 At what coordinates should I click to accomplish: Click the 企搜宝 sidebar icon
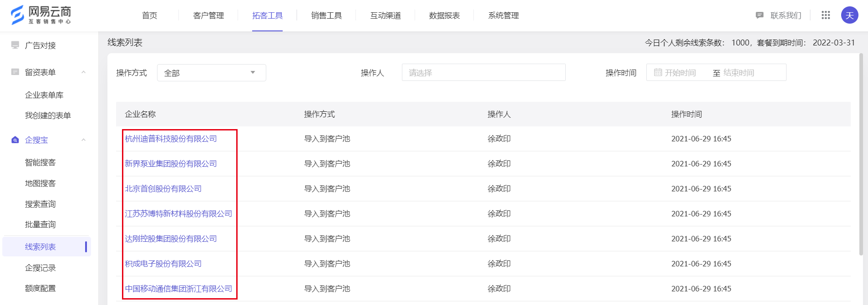15,140
